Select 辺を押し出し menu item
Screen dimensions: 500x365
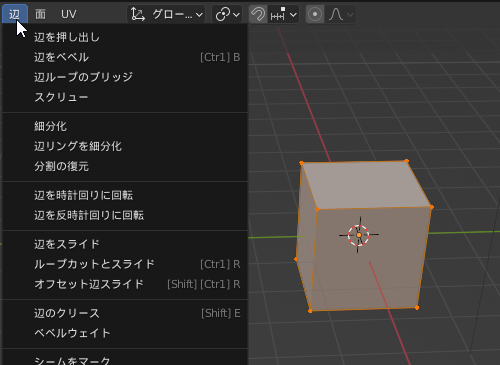pyautogui.click(x=125, y=37)
